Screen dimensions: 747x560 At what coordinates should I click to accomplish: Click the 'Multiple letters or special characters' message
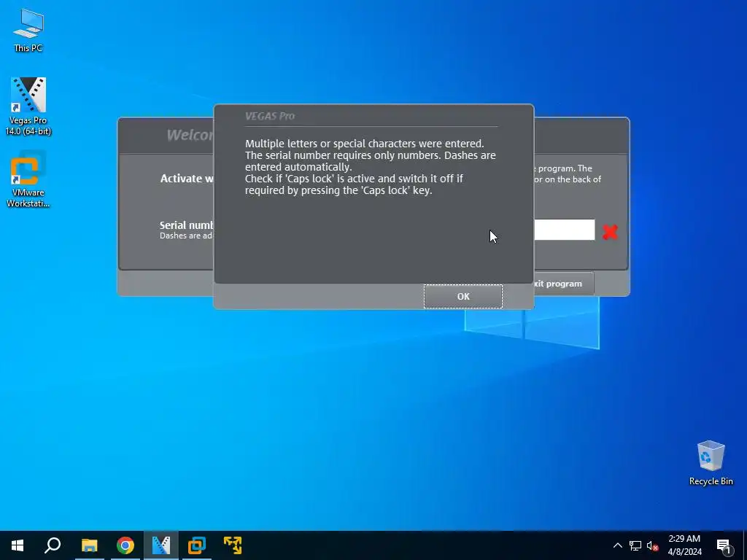point(365,144)
